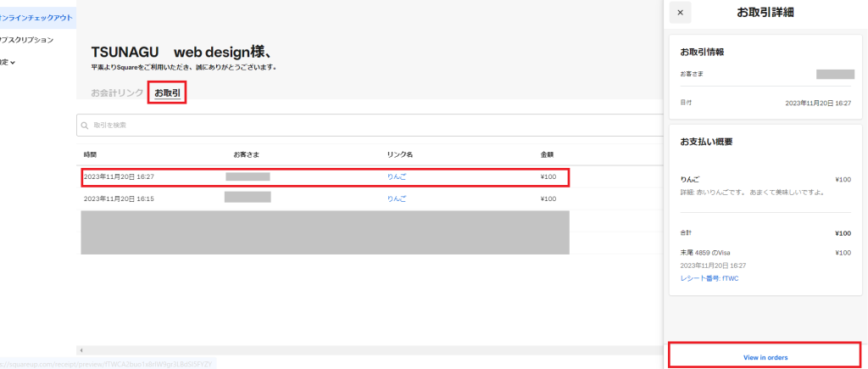
Task: Click the magnifier icon in search box
Action: pyautogui.click(x=85, y=126)
